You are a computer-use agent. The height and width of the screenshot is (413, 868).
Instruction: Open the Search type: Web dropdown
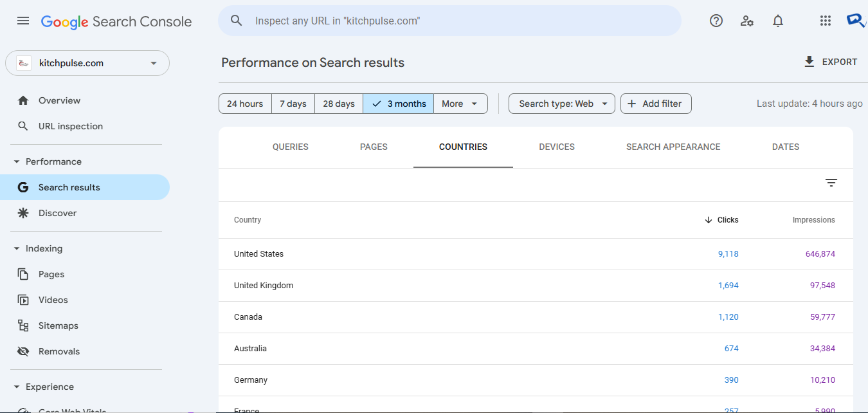click(x=562, y=104)
